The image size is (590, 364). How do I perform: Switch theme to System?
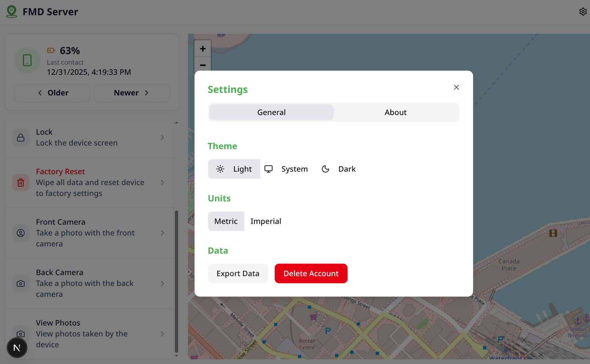286,169
